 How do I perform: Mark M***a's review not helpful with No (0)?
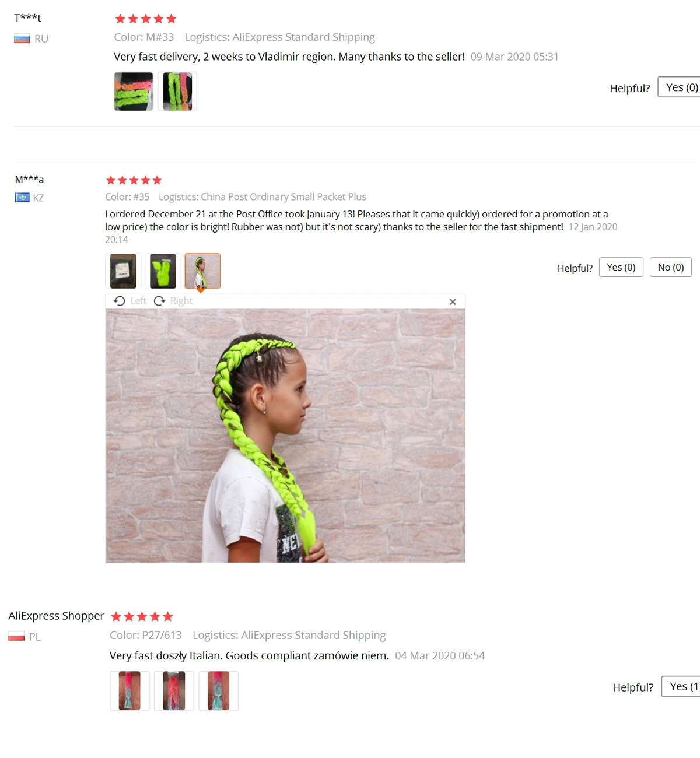[x=671, y=267]
